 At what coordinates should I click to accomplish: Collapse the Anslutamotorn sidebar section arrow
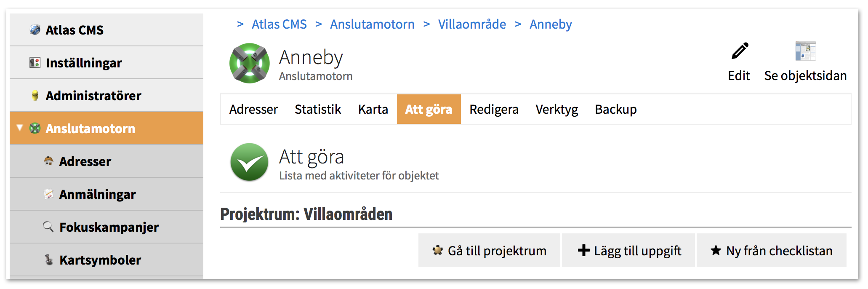pos(19,128)
